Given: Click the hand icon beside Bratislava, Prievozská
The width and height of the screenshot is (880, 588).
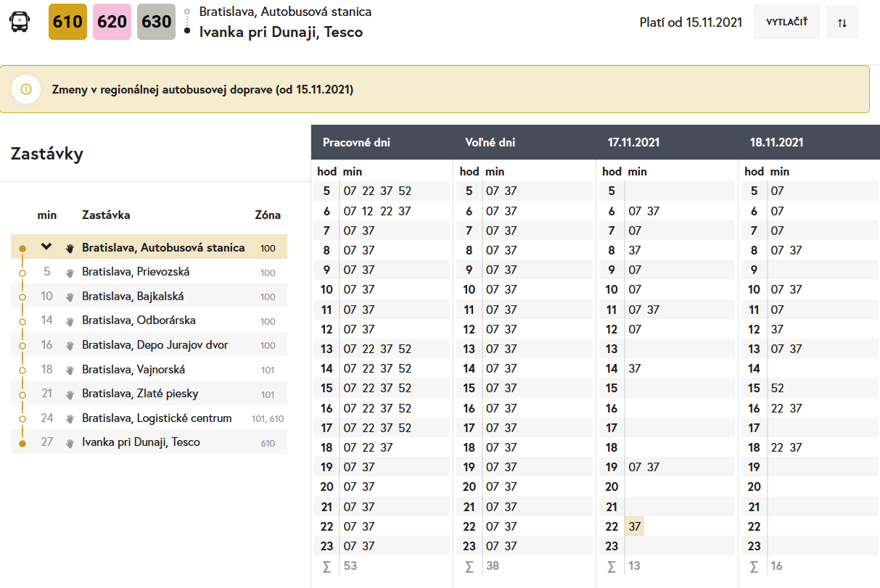Looking at the screenshot, I should point(70,273).
